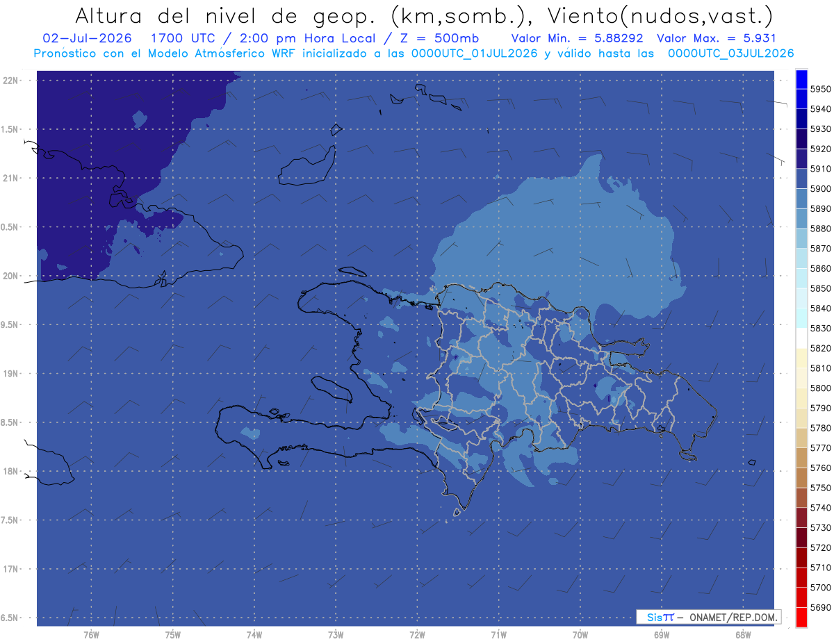Click the 76W longitude label

(91, 634)
